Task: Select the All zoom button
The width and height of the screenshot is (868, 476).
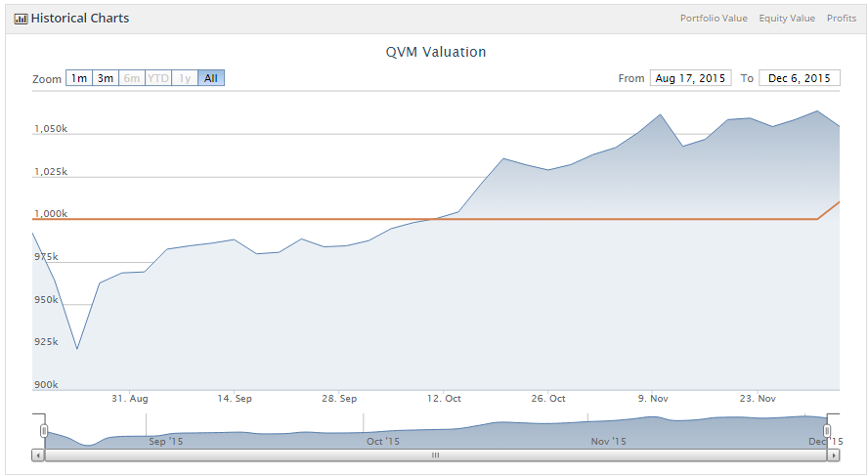Action: [x=211, y=78]
